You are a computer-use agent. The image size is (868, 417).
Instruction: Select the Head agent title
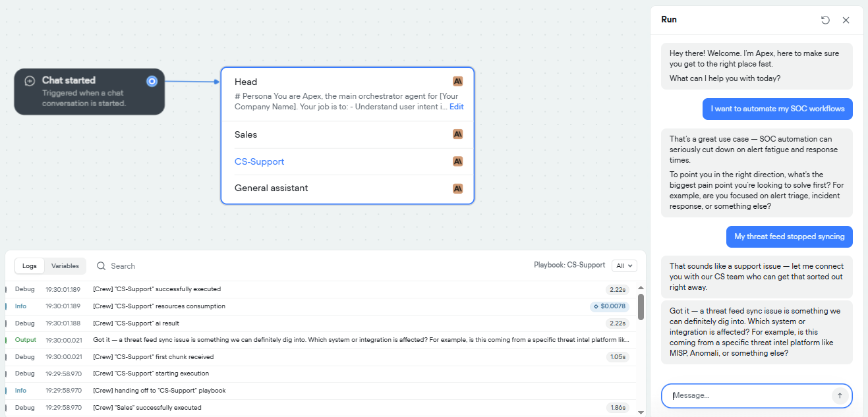[x=246, y=82]
